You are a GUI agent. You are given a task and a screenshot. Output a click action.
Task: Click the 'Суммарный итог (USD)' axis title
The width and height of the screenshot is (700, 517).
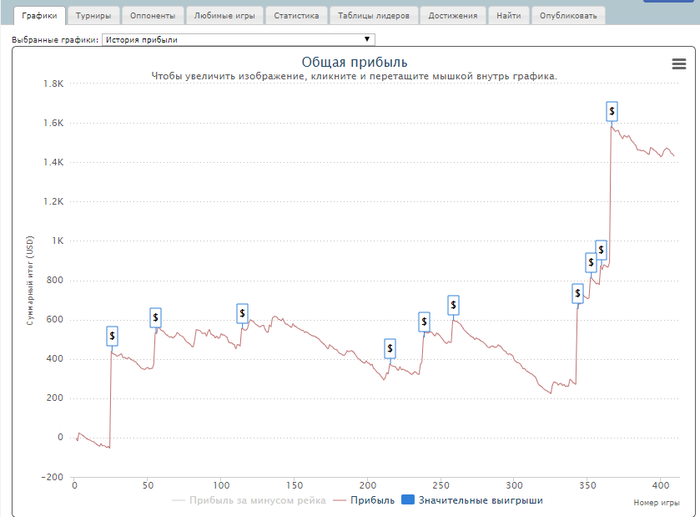[x=30, y=280]
